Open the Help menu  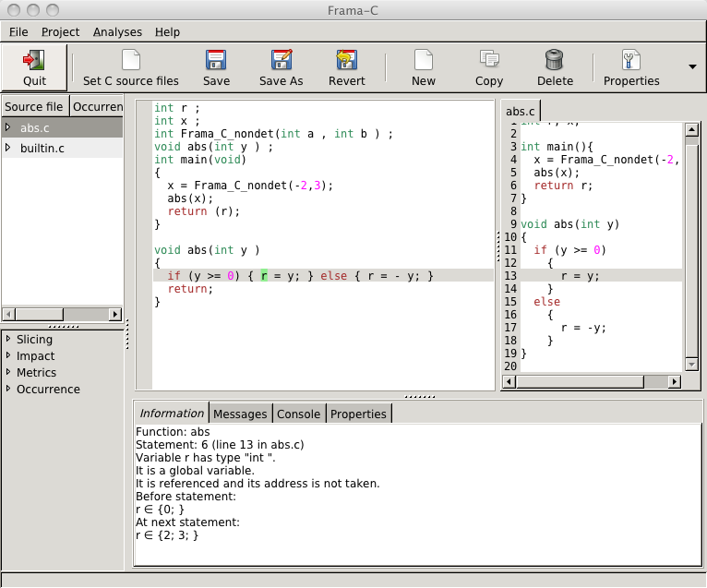pyautogui.click(x=167, y=32)
